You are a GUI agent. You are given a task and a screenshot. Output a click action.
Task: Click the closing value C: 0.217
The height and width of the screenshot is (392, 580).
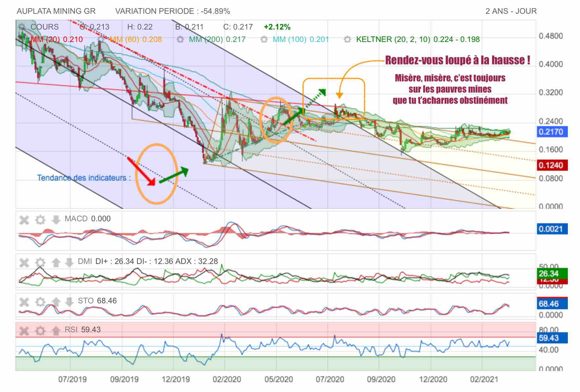coord(238,27)
